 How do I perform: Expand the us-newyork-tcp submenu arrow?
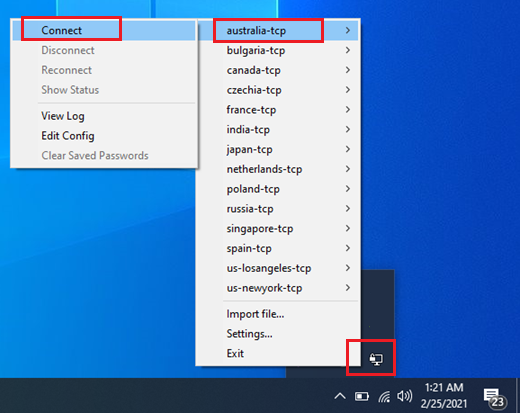348,288
